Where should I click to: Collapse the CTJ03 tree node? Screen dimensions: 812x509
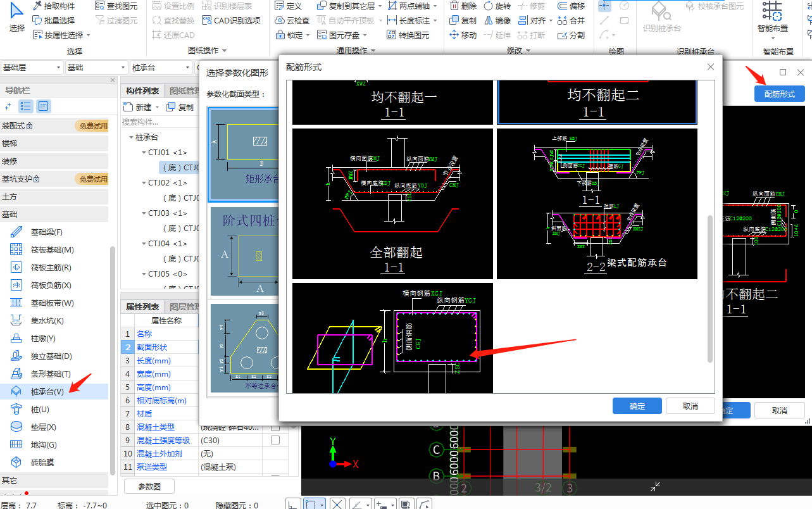(144, 213)
